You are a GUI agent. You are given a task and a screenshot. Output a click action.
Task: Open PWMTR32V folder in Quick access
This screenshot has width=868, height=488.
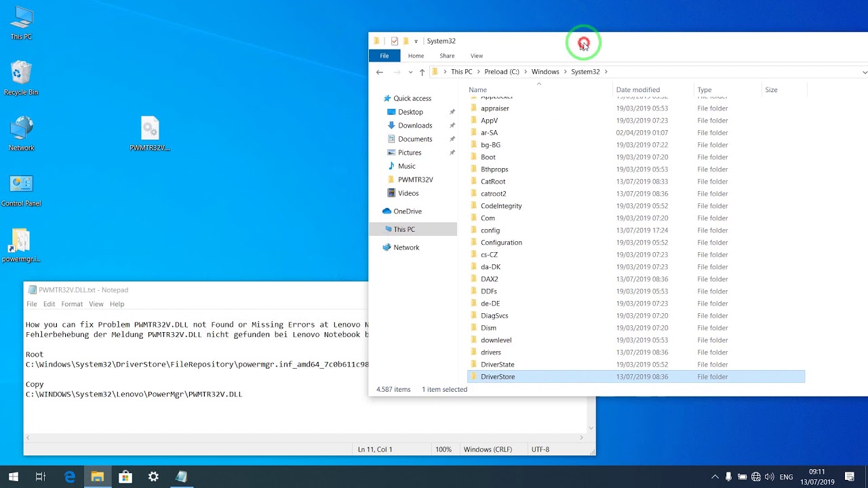[410, 180]
